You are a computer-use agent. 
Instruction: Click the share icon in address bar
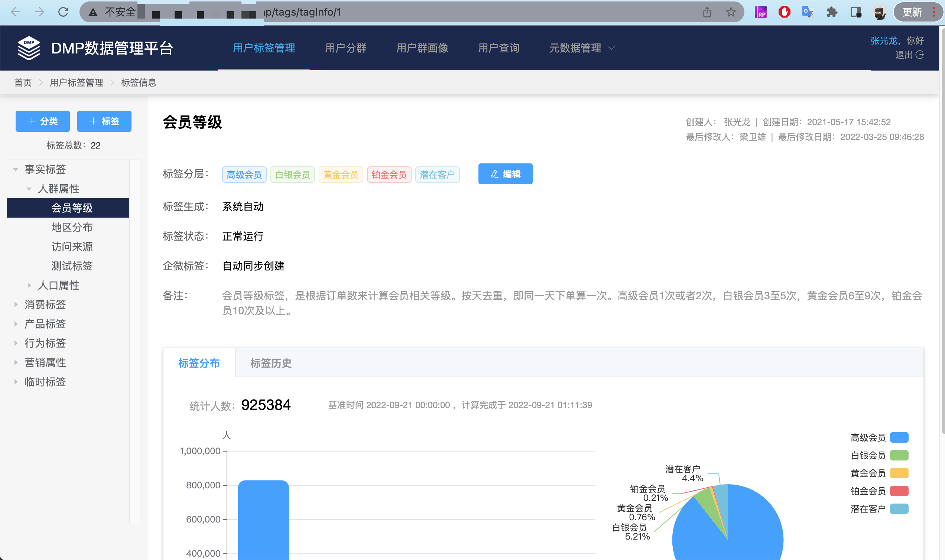pos(707,13)
